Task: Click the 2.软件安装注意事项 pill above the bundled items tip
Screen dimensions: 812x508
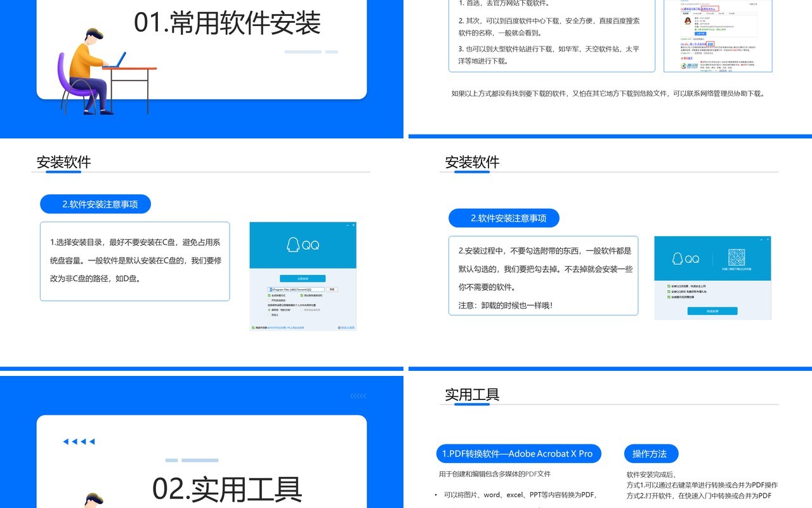Action: pyautogui.click(x=504, y=218)
